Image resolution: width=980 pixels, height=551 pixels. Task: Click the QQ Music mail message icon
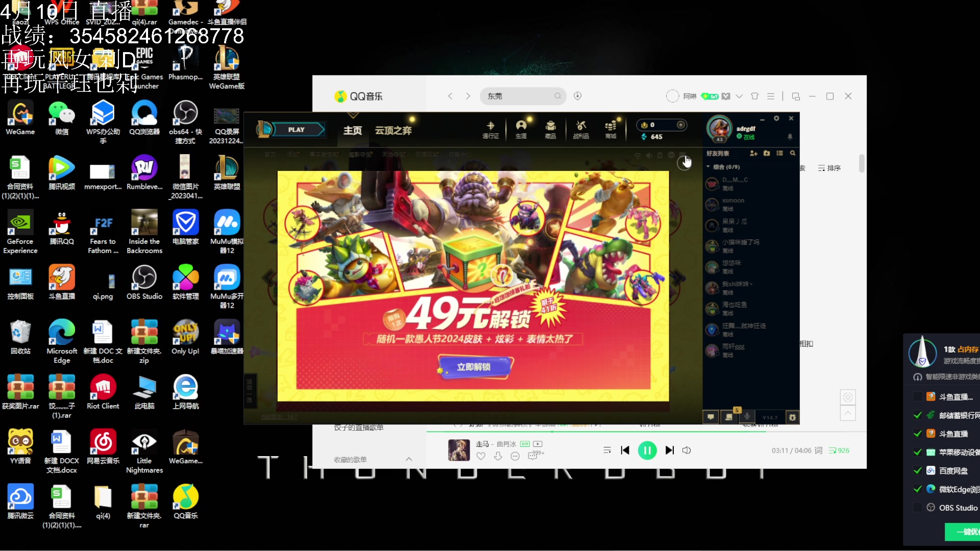[726, 96]
